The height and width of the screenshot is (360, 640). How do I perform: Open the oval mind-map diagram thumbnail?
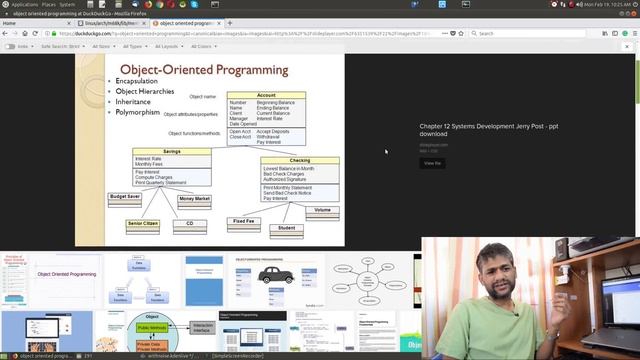point(369,281)
